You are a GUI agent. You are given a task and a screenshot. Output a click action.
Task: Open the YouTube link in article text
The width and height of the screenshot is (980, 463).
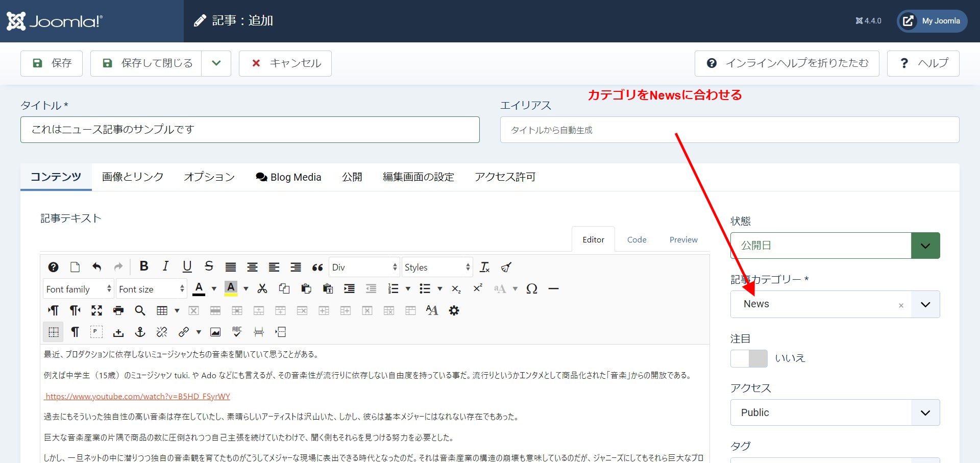pyautogui.click(x=137, y=396)
